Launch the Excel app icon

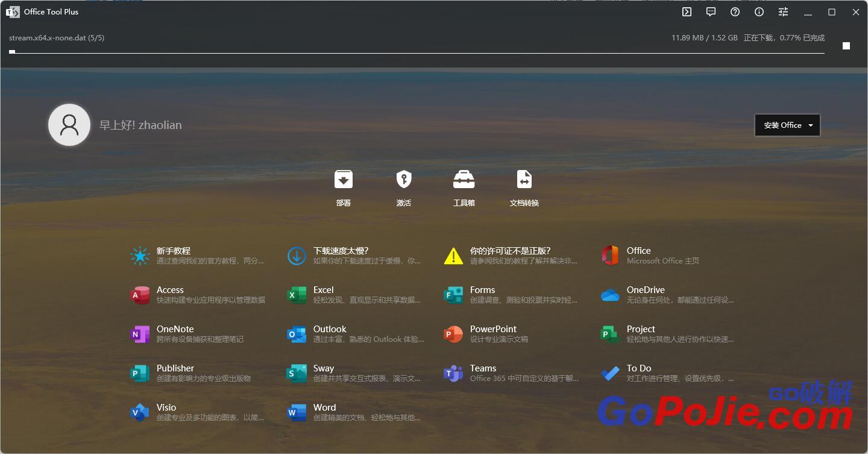(x=297, y=295)
